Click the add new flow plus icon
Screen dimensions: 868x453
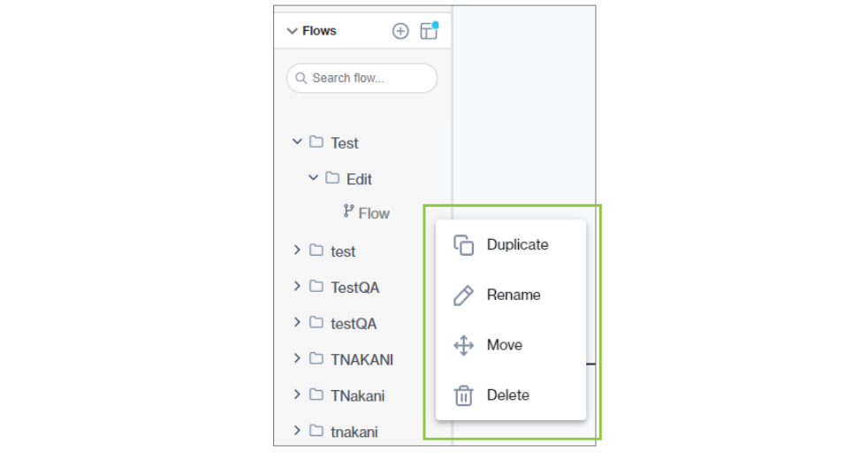coord(400,31)
